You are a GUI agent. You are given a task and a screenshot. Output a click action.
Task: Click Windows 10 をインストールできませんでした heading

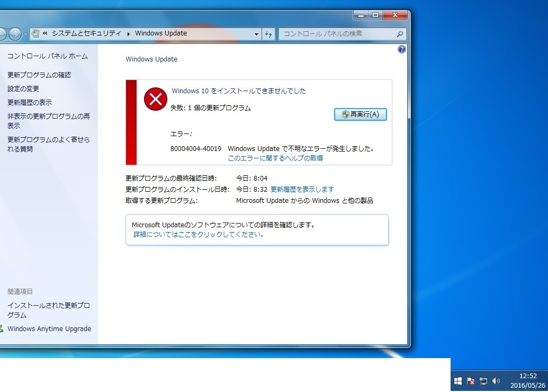(239, 91)
